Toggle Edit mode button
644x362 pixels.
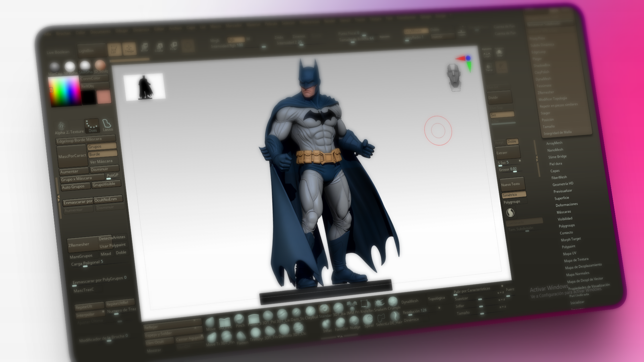coord(114,49)
